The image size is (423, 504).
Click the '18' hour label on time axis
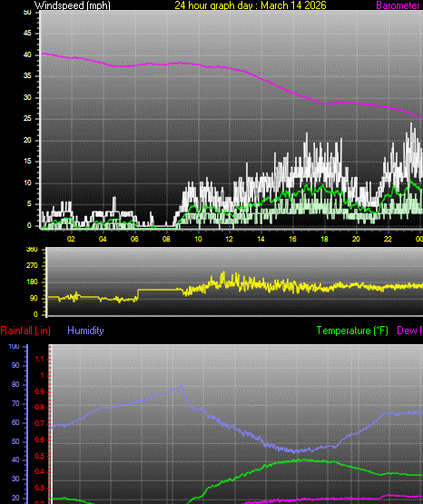pos(324,239)
